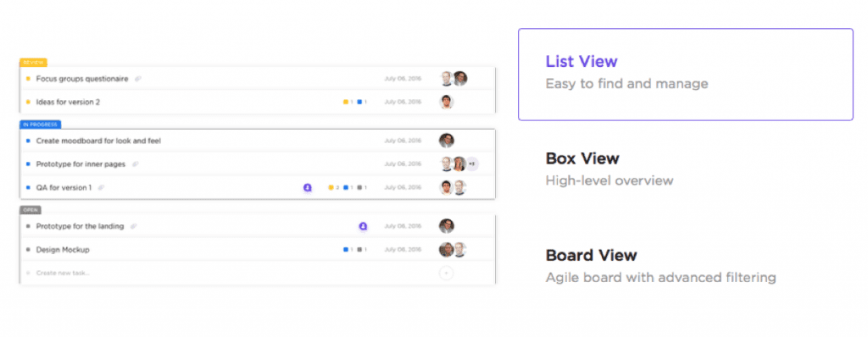Click the extra assignees count badge on Prototype for inner pages
Screen dimensions: 868x338
471,164
